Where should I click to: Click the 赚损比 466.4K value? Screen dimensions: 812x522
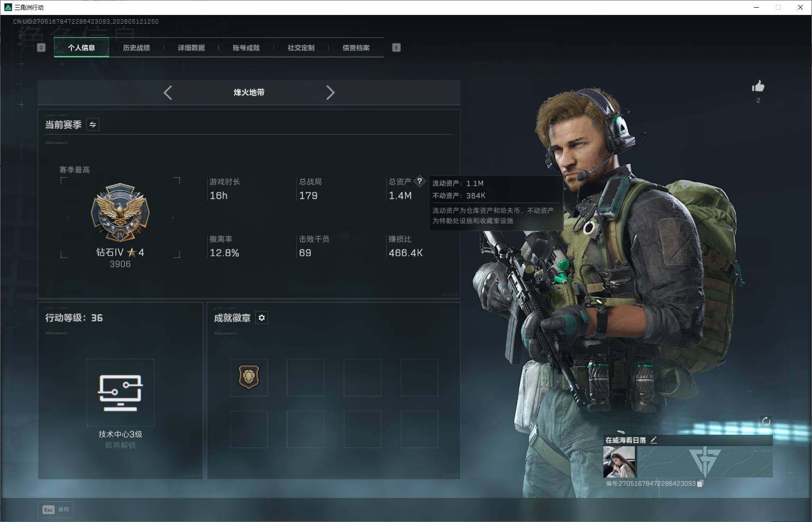coord(406,253)
